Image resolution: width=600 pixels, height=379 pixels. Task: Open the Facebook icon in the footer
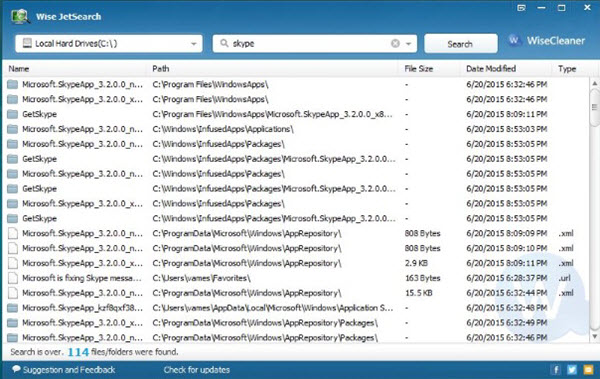tap(556, 369)
